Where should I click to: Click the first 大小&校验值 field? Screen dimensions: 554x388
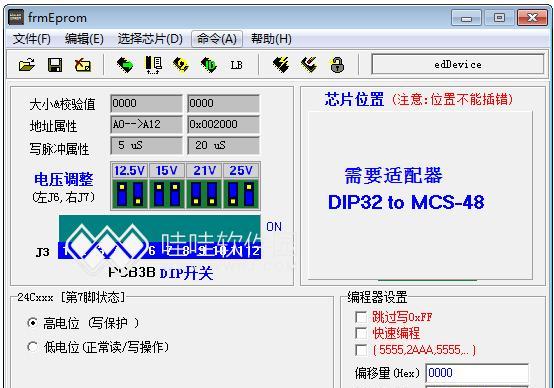point(146,104)
